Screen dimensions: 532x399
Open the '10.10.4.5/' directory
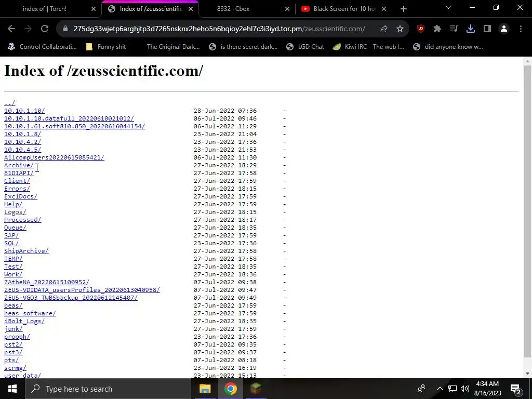coord(22,150)
